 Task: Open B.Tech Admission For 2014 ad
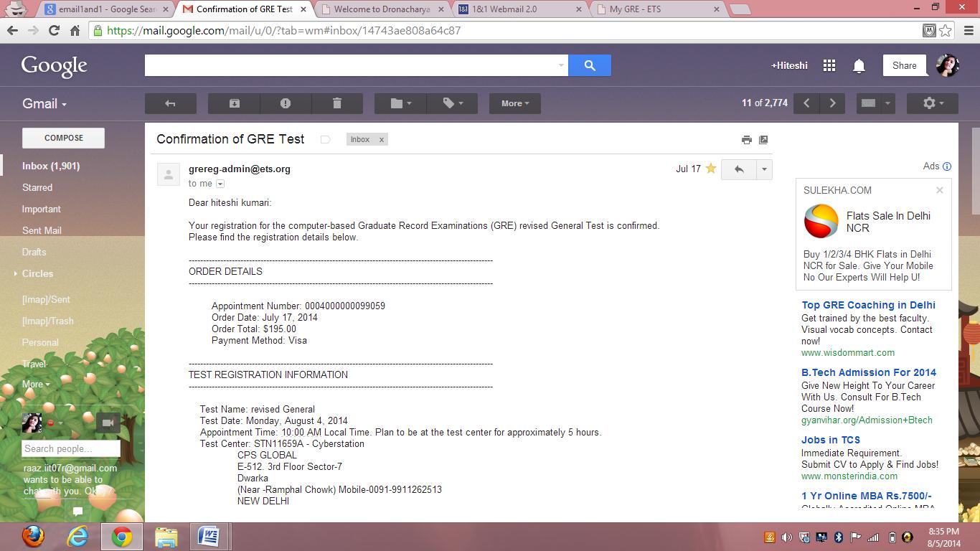[x=869, y=372]
